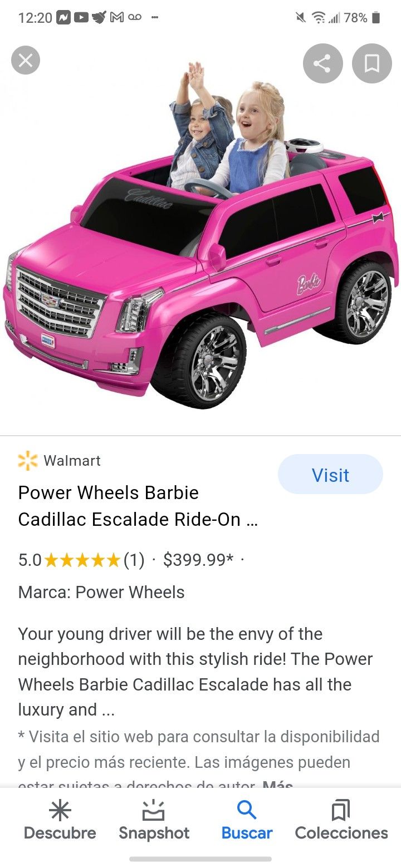
Task: Tap the Marca: Power Wheels line
Action: (x=101, y=592)
